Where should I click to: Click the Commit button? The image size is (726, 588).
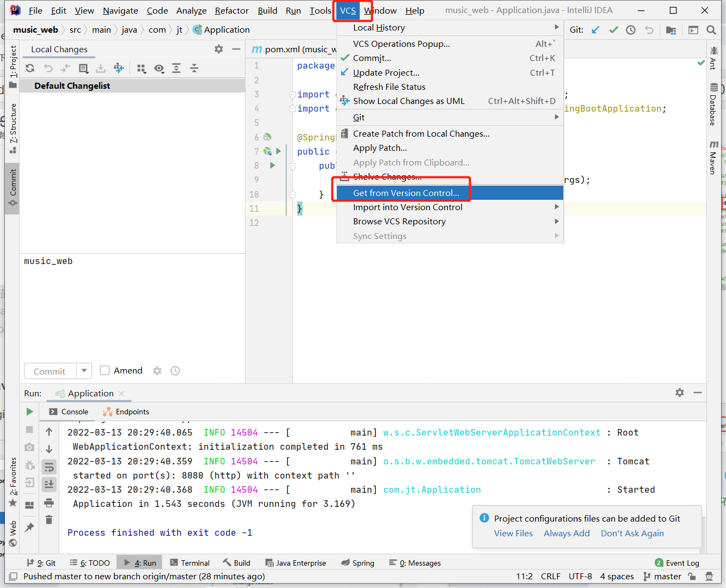tap(50, 371)
